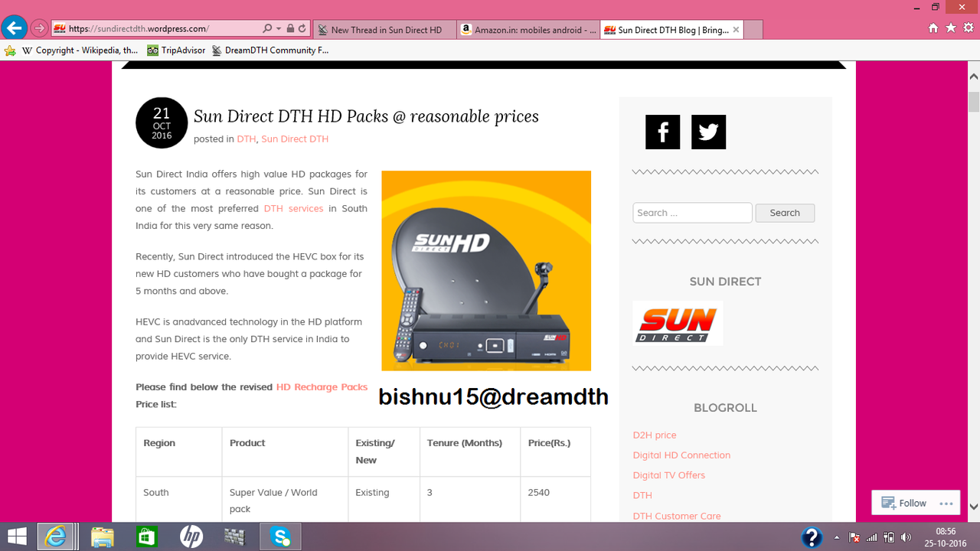Click the 'Price(Rs.)' table header
The width and height of the screenshot is (980, 551).
[x=555, y=452]
